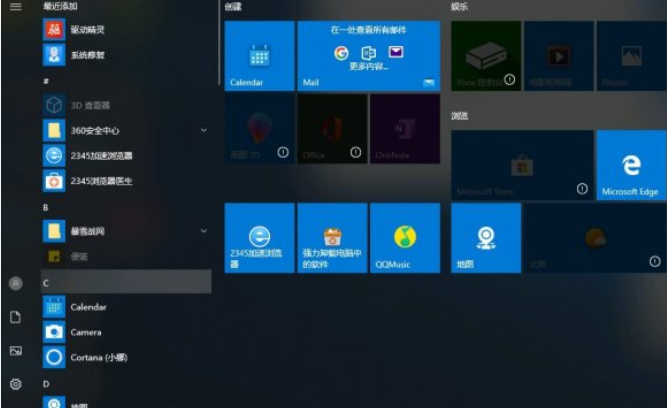The image size is (667, 408).
Task: Launch Cortana (小娜) from the app list
Action: tap(126, 357)
